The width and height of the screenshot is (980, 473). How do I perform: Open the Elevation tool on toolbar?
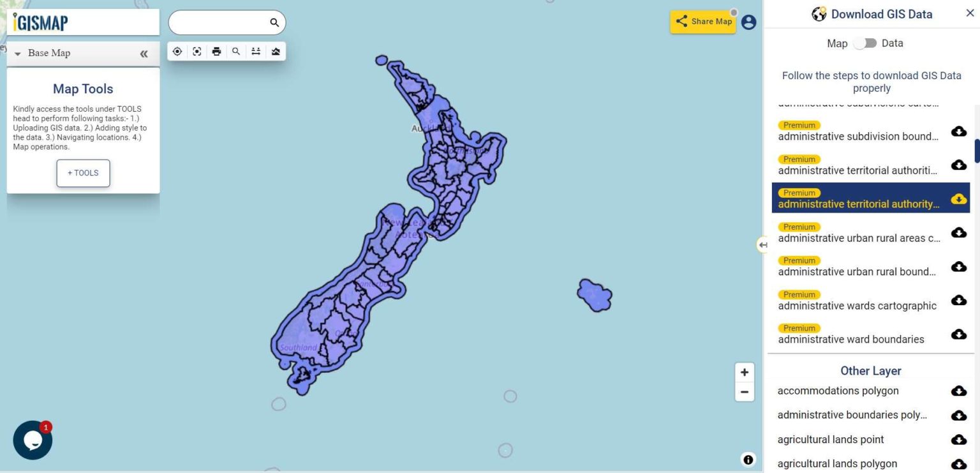tap(276, 51)
